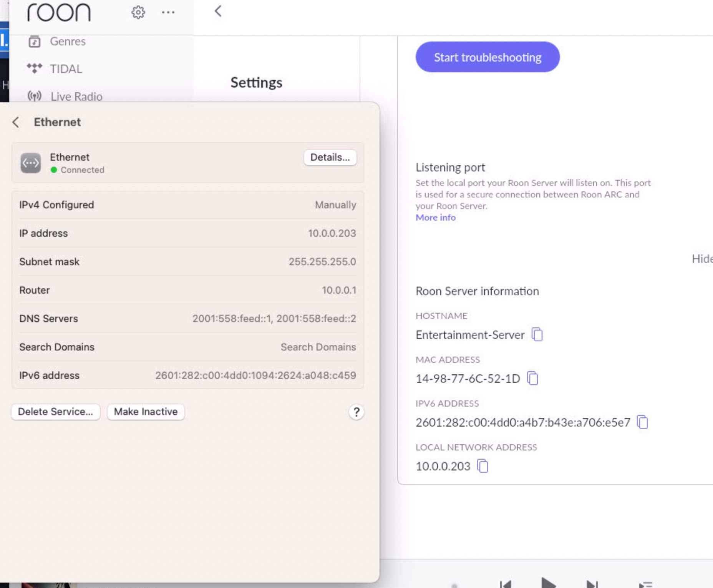This screenshot has height=588, width=713.
Task: Click Delete Service... button
Action: click(56, 412)
